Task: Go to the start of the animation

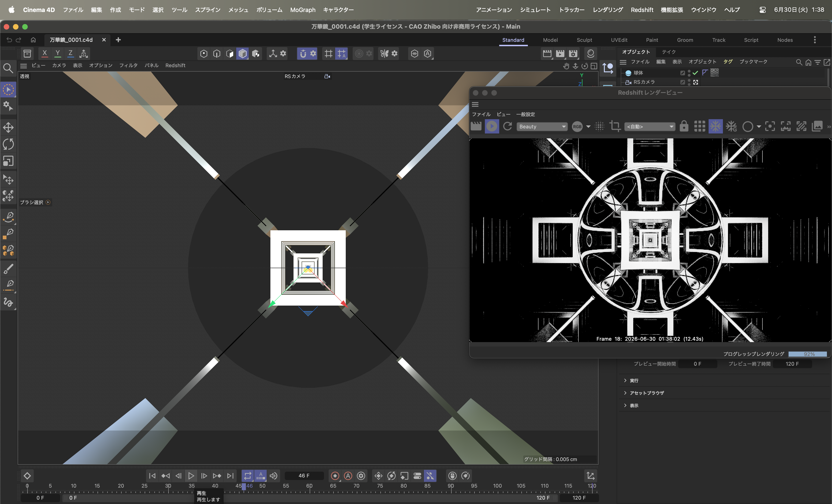Action: 152,476
